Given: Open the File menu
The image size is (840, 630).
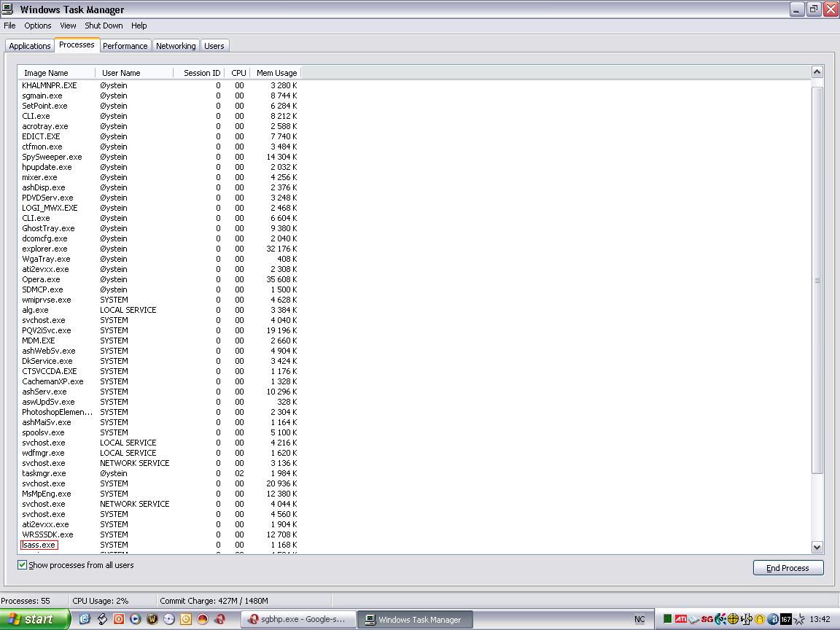Looking at the screenshot, I should 9,26.
